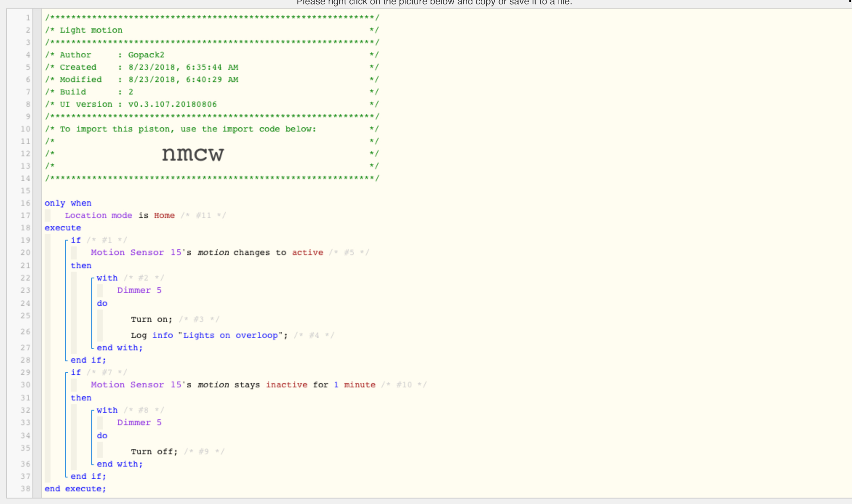Click "Dimmer 5" on line 23

pos(139,290)
